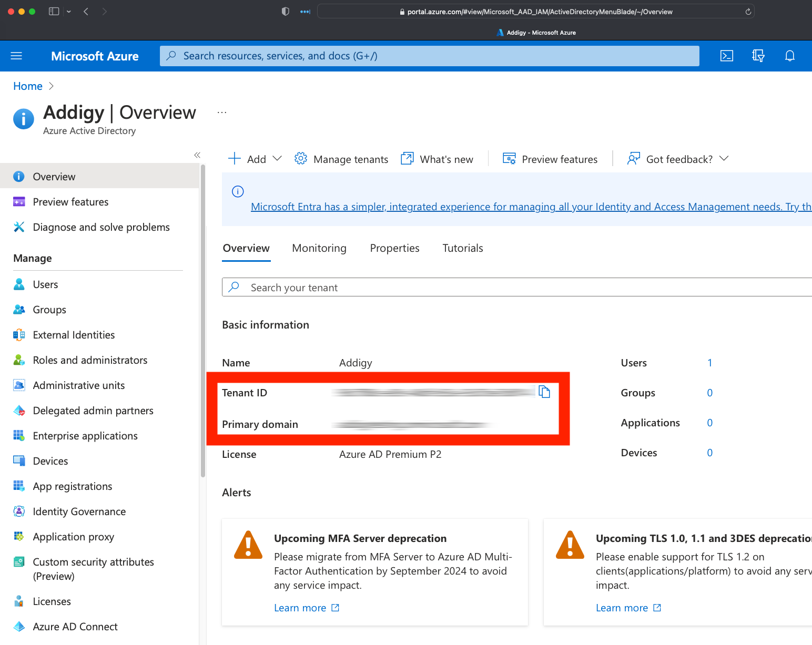The height and width of the screenshot is (645, 812).
Task: Click the Identity Governance icon
Action: [x=19, y=511]
